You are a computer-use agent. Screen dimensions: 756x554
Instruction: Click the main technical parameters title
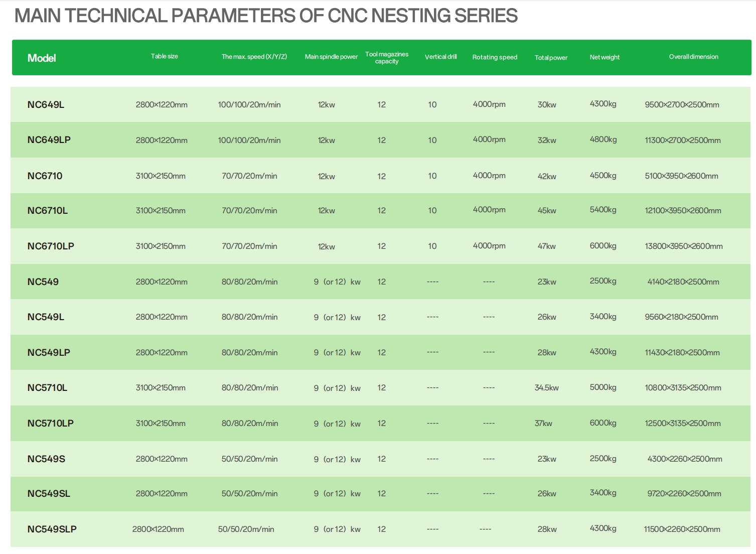pyautogui.click(x=266, y=16)
